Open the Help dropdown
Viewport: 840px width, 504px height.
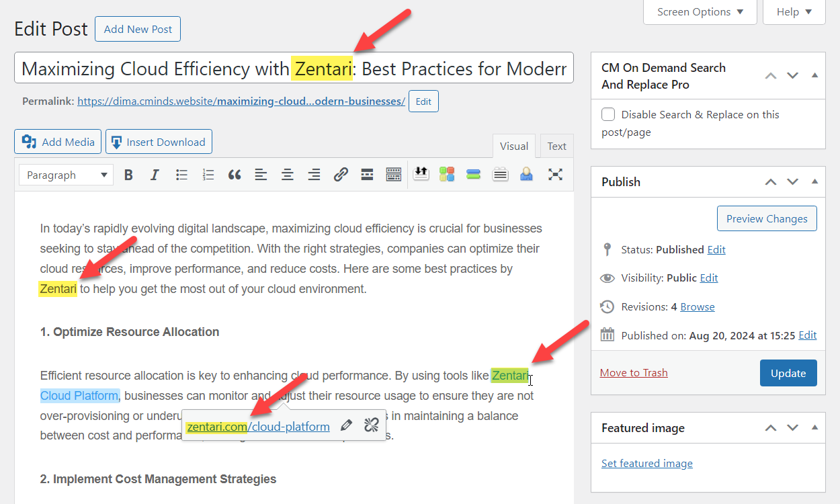tap(794, 12)
